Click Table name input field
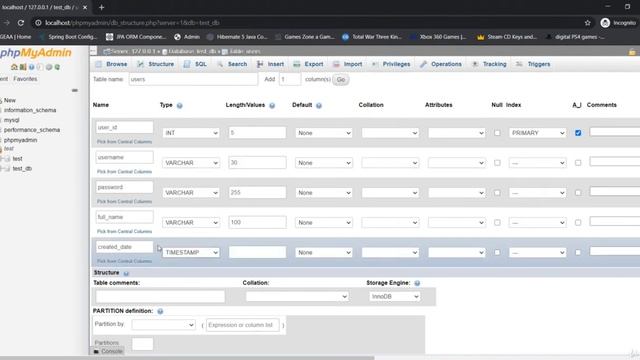Image resolution: width=640 pixels, height=360 pixels. (x=193, y=79)
